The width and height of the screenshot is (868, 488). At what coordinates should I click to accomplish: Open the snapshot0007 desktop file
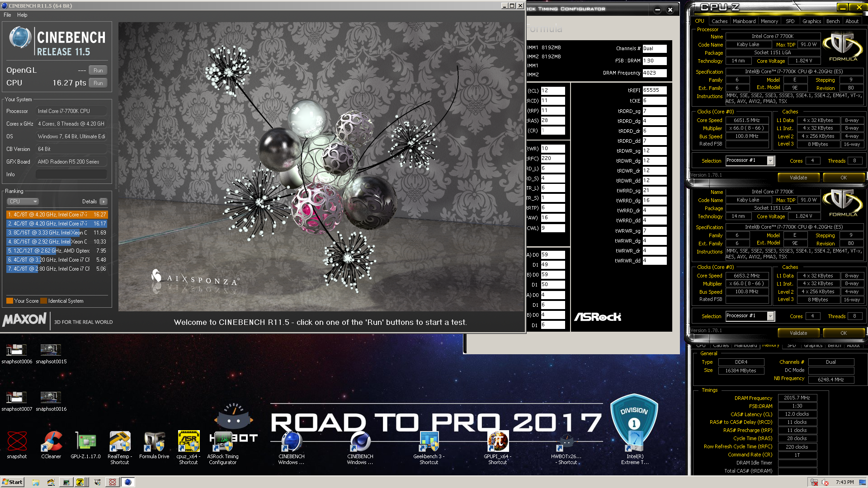click(17, 401)
